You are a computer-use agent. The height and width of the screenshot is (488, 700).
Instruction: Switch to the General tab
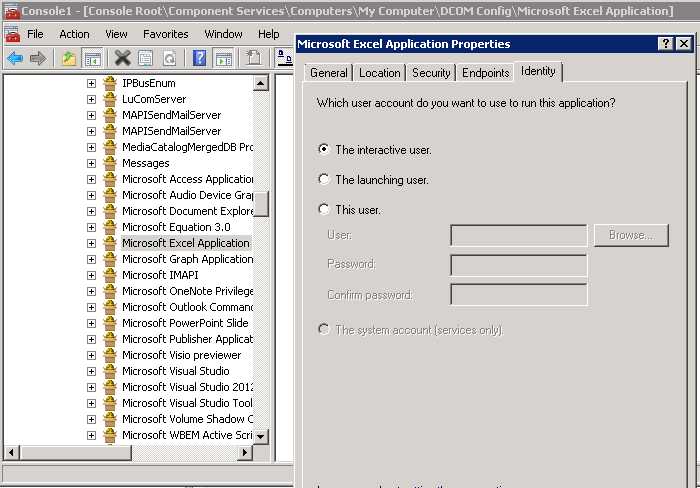tap(329, 73)
